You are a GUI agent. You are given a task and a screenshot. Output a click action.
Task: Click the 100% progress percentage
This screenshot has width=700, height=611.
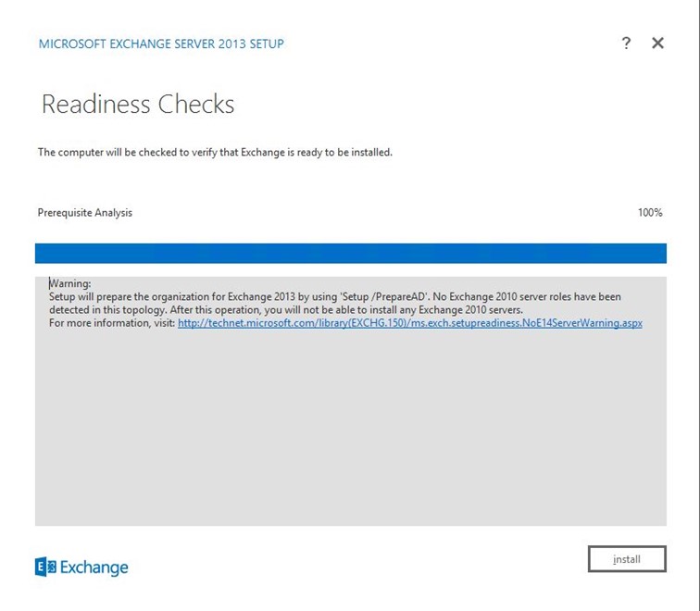point(649,213)
